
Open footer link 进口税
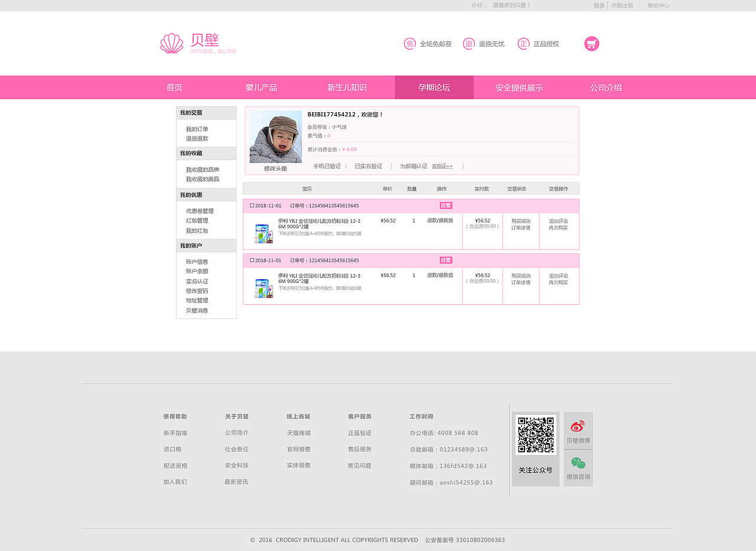[172, 449]
